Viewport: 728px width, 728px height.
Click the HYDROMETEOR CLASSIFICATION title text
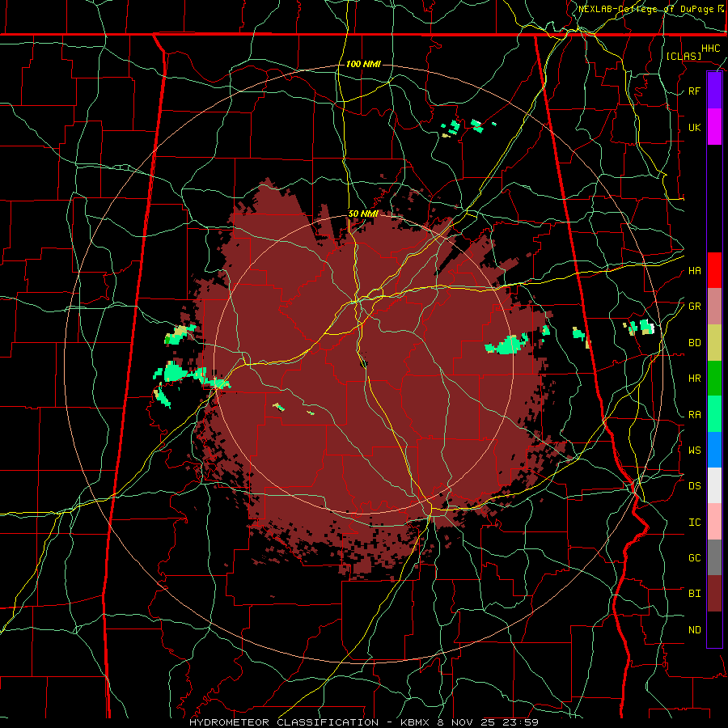284,722
